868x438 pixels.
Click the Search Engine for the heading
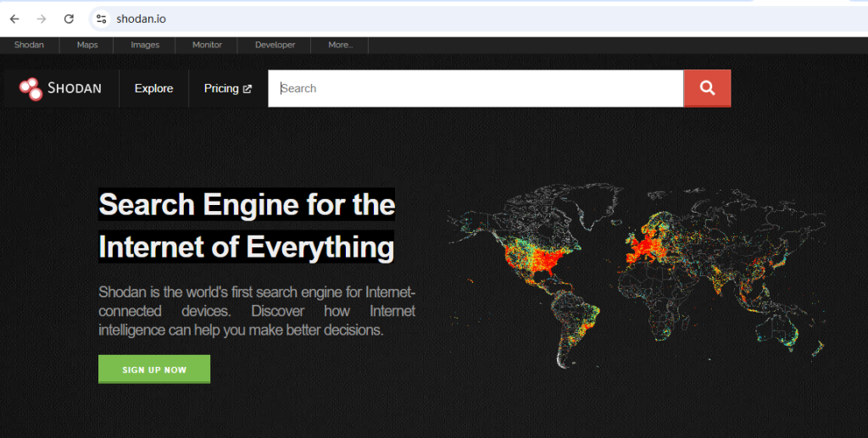(x=247, y=205)
